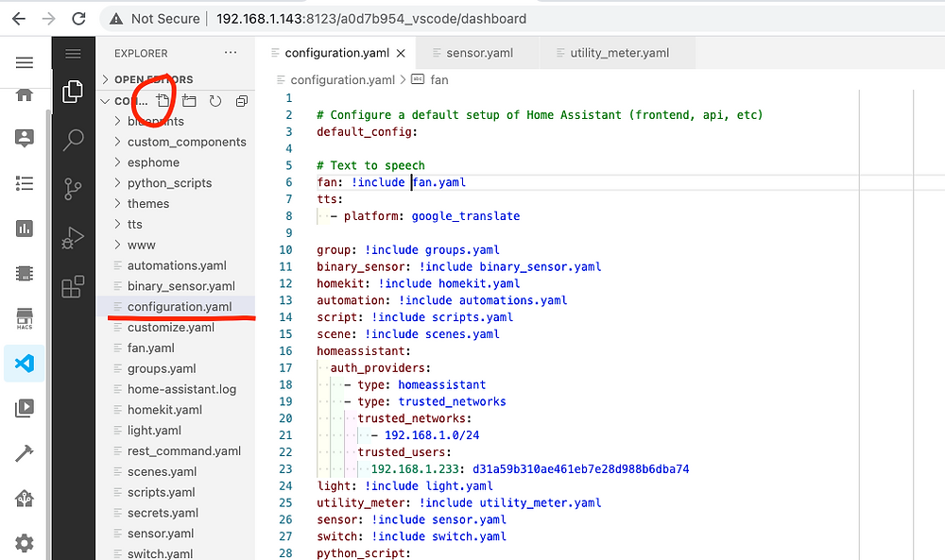Go forward with the browser forward arrow
Image resolution: width=945 pixels, height=560 pixels.
click(x=49, y=19)
